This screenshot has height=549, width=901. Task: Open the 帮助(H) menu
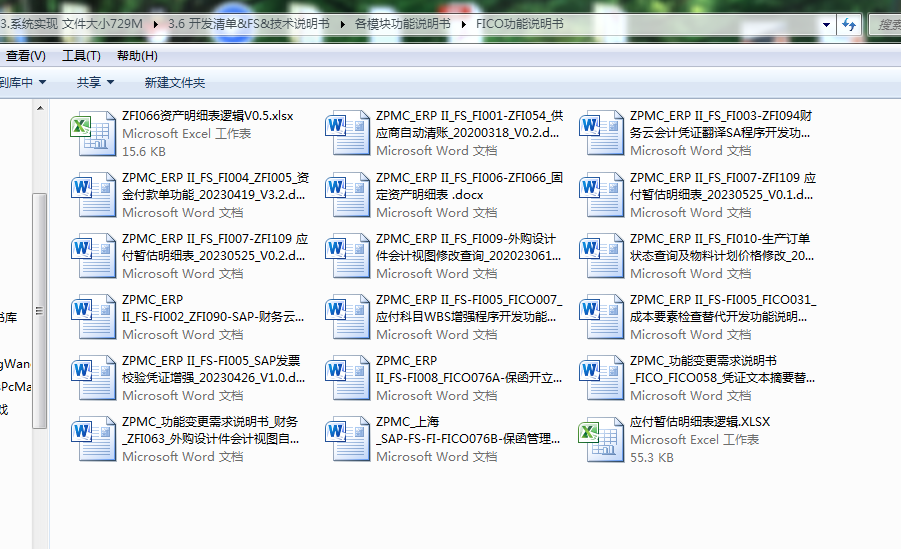click(137, 56)
